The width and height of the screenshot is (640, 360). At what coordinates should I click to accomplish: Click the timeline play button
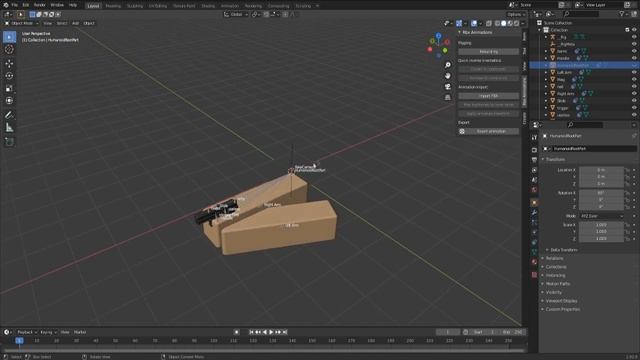pos(271,332)
